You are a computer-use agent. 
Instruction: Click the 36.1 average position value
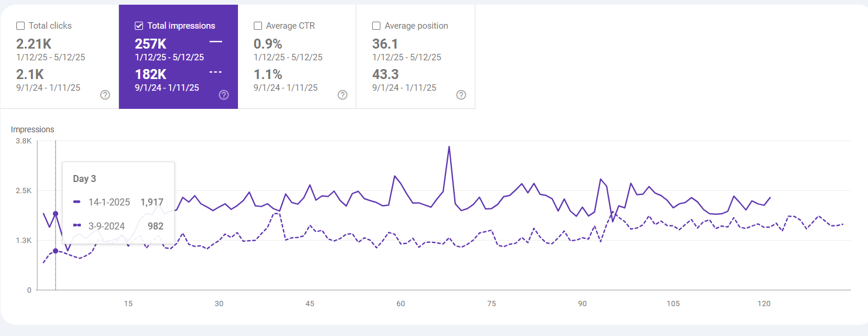386,44
